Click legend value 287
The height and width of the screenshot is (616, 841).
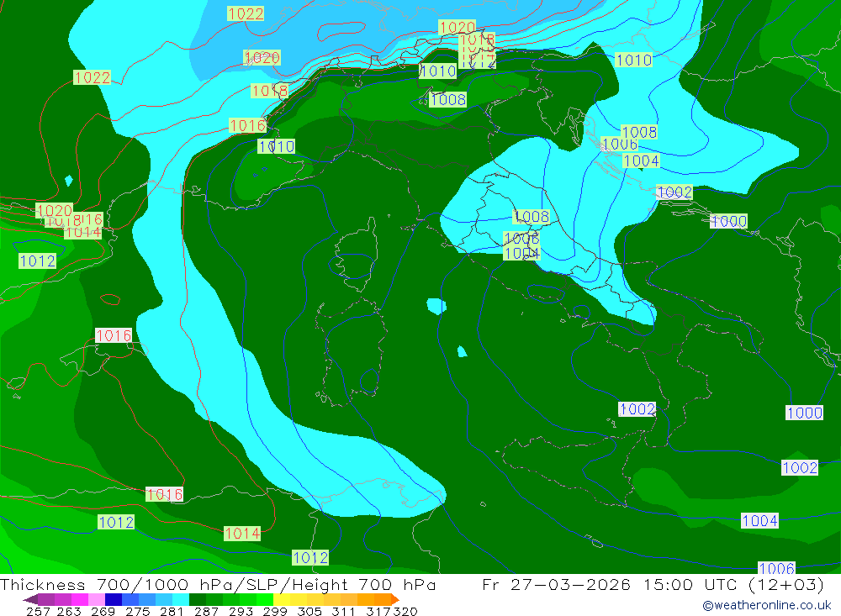207,611
